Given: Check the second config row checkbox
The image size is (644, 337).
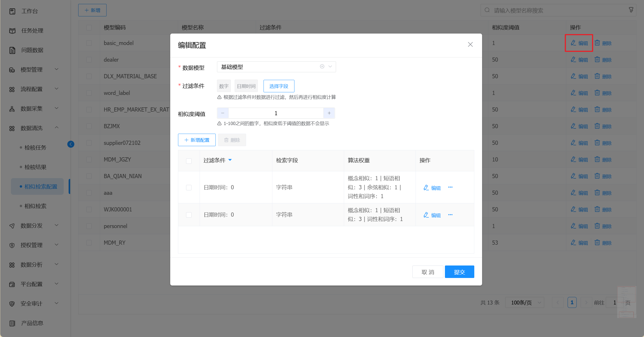Looking at the screenshot, I should [x=189, y=215].
